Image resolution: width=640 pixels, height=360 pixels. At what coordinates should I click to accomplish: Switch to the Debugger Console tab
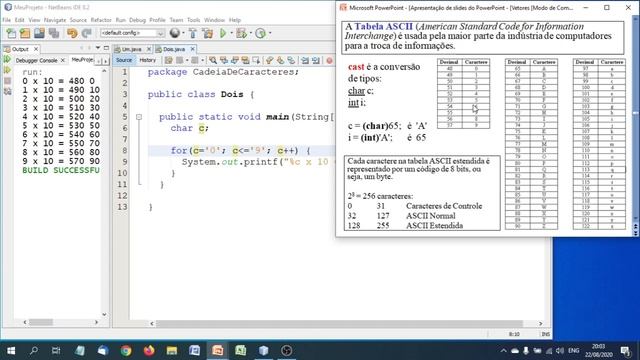click(36, 60)
